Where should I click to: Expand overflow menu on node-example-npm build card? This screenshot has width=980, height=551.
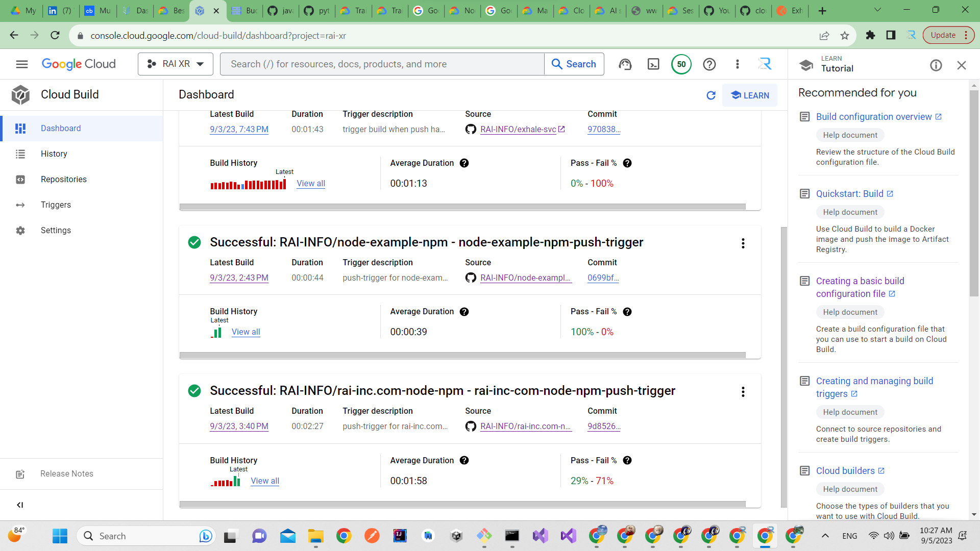(743, 243)
